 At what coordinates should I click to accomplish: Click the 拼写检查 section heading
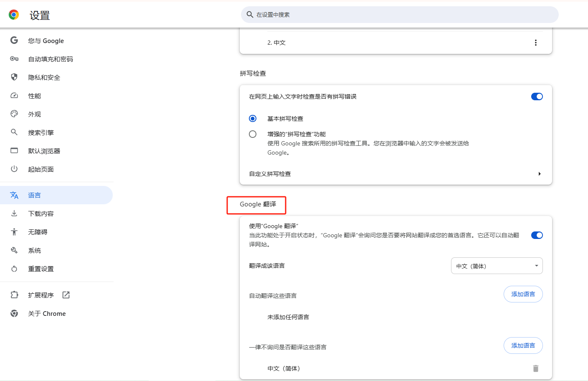pyautogui.click(x=253, y=74)
